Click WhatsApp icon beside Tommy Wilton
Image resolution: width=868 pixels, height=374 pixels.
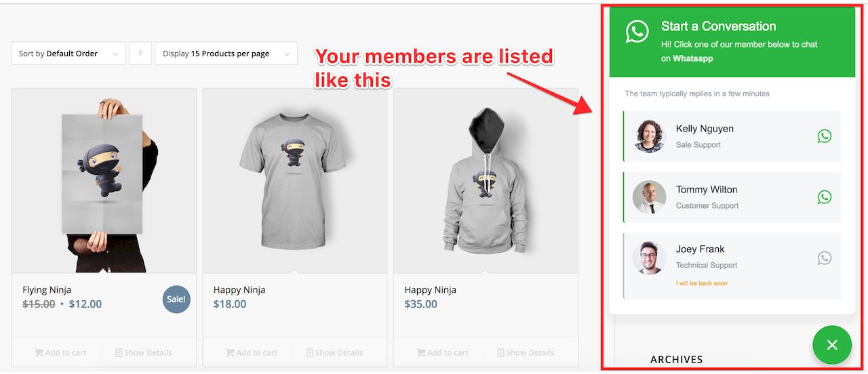click(x=824, y=197)
